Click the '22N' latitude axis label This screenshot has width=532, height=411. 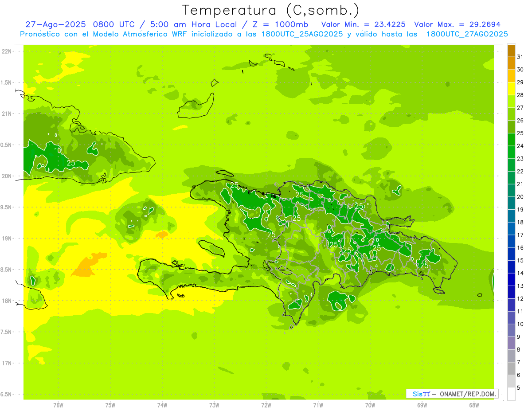click(7, 51)
